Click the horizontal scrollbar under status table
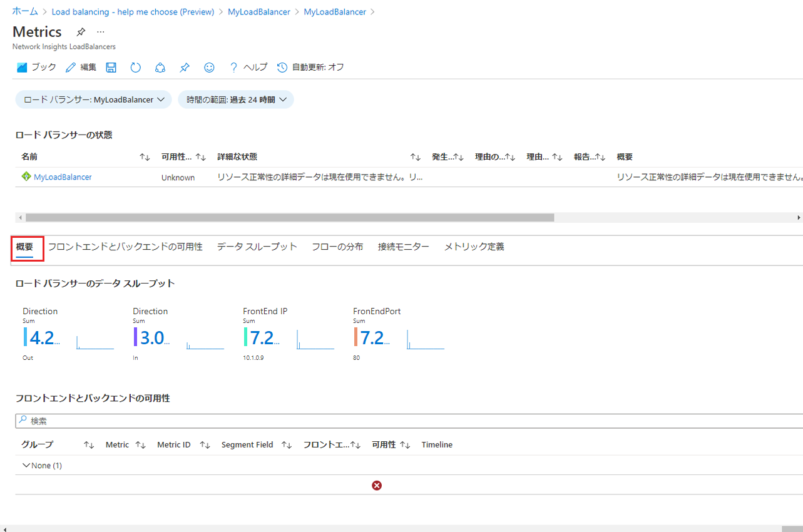Screen dimensions: 803x532 [290, 217]
